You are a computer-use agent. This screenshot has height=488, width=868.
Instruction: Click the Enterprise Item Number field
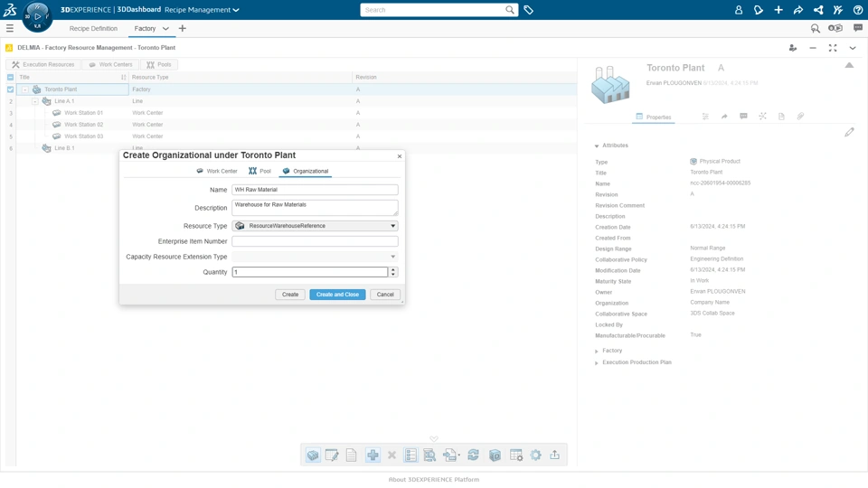pyautogui.click(x=315, y=241)
